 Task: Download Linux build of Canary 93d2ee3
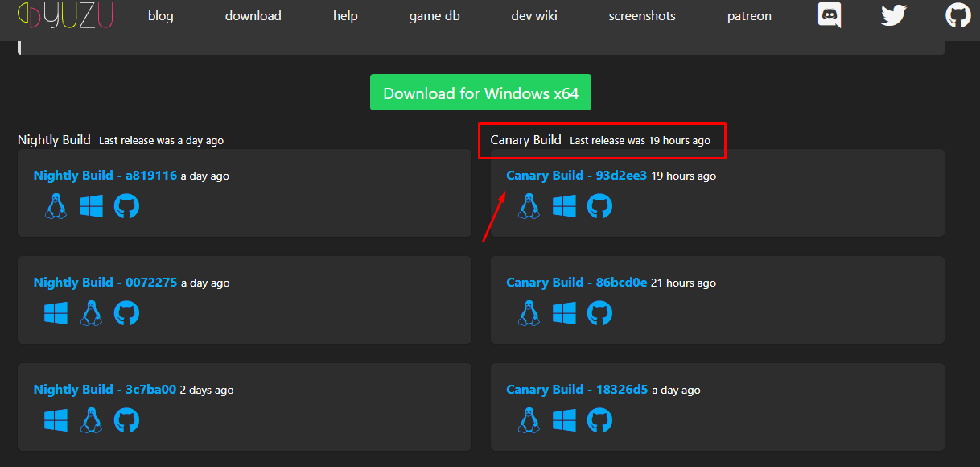point(529,206)
